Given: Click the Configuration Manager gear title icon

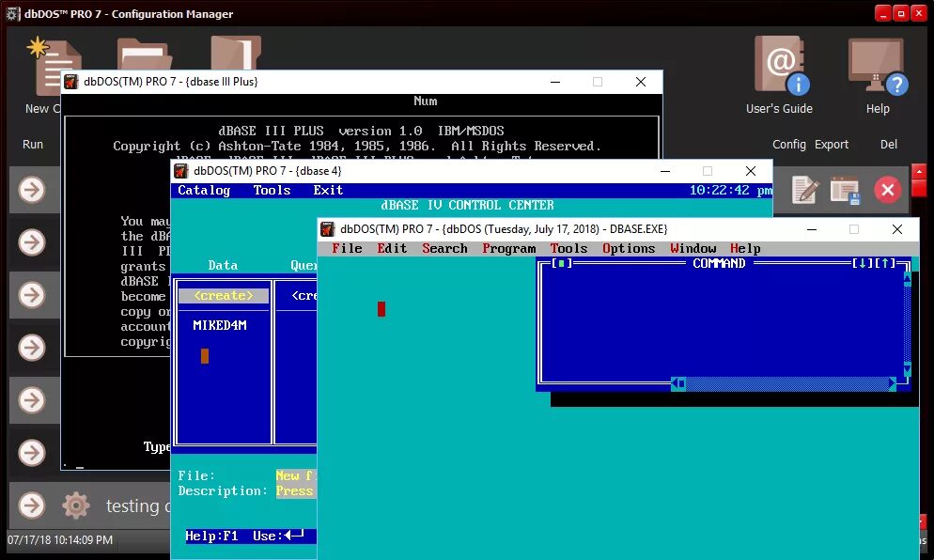Looking at the screenshot, I should 12,14.
